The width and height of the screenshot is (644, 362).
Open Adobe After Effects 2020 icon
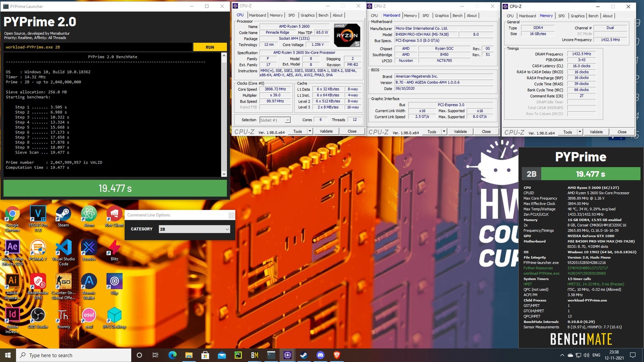coord(12,252)
